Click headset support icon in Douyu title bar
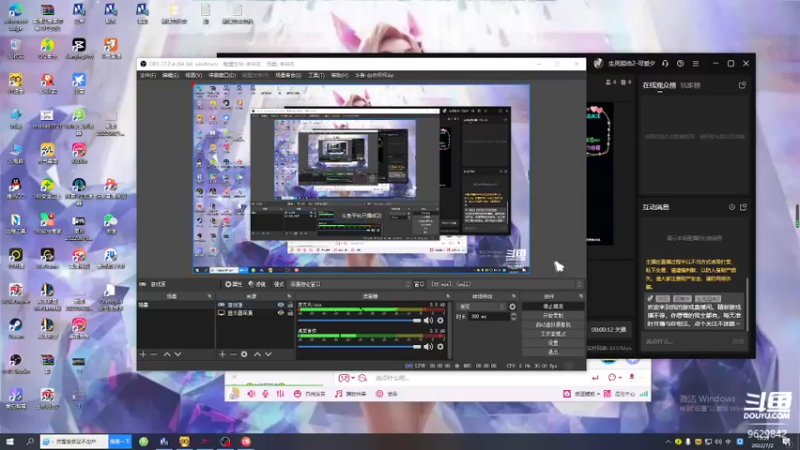This screenshot has width=800, height=450. click(665, 64)
